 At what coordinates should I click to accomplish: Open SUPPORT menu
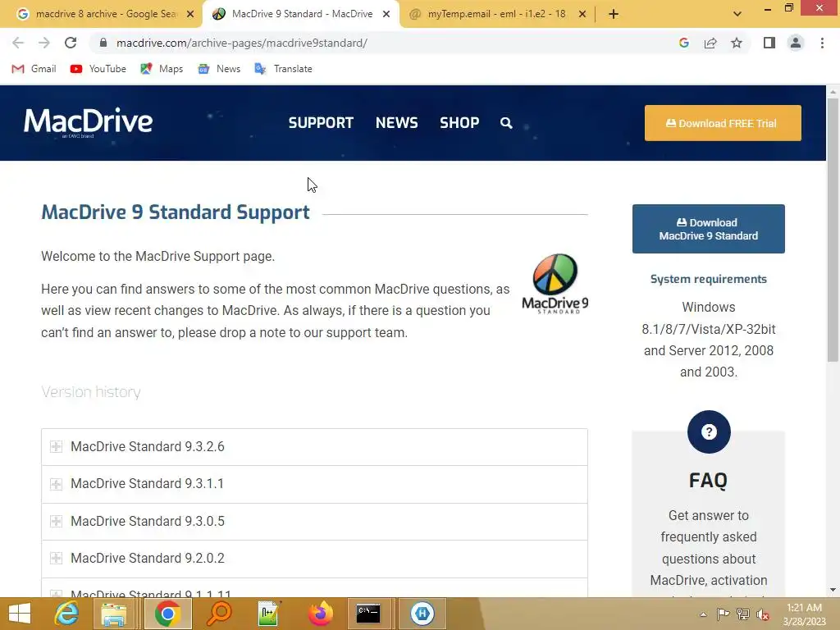point(321,123)
